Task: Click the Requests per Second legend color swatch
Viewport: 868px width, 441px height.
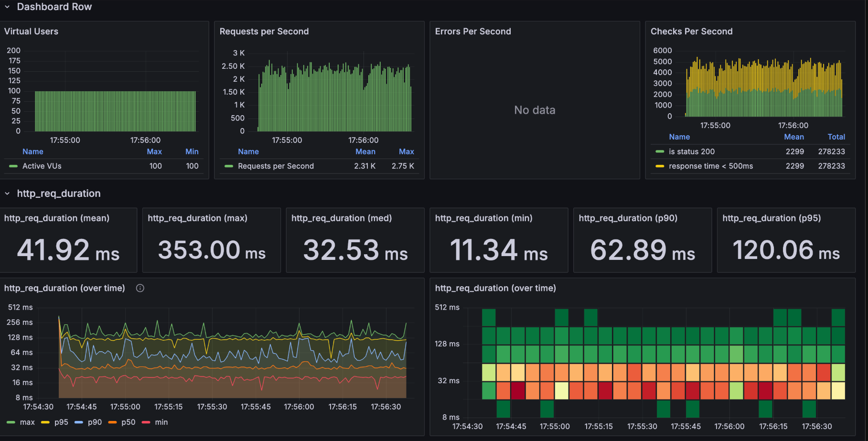Action: (229, 166)
